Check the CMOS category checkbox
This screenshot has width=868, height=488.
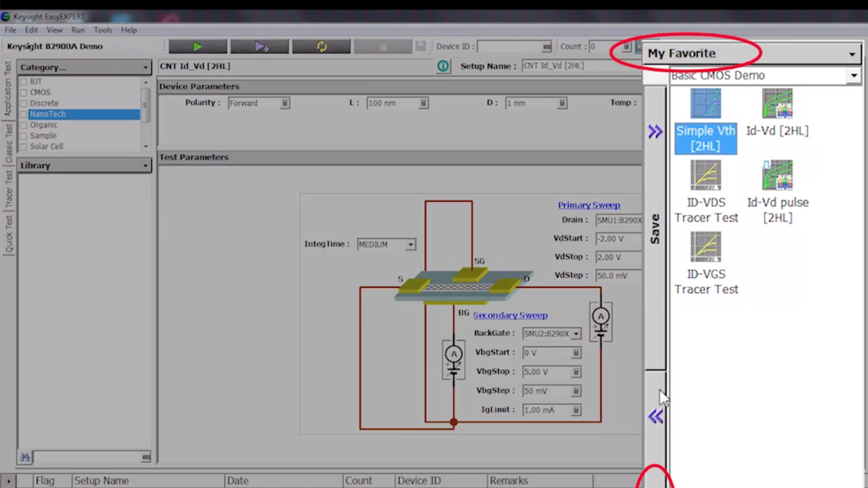click(x=24, y=92)
